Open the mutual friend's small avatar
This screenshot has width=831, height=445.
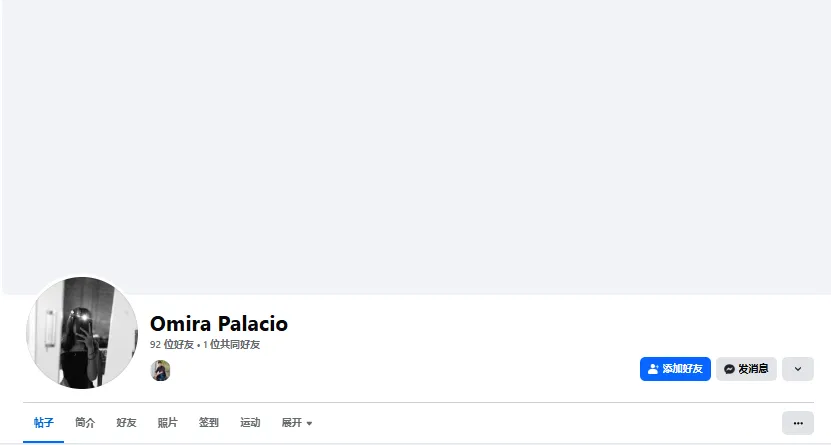click(160, 371)
